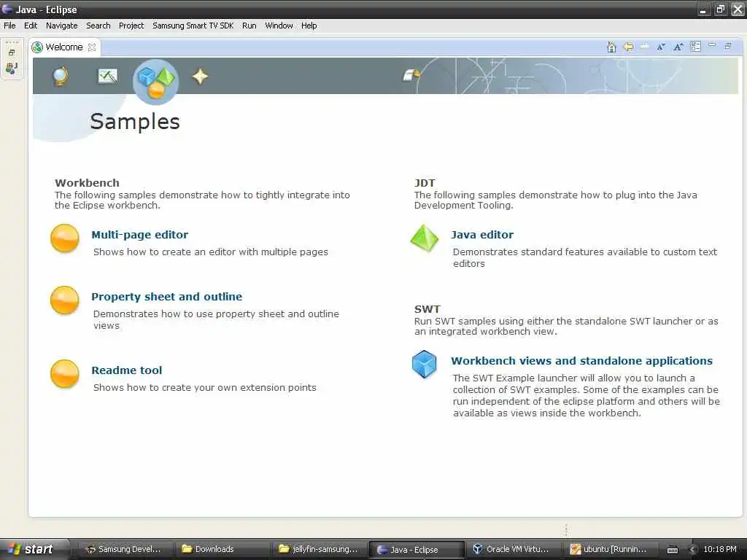The image size is (747, 560).
Task: Click the blue cube beside Workbench views
Action: click(424, 365)
